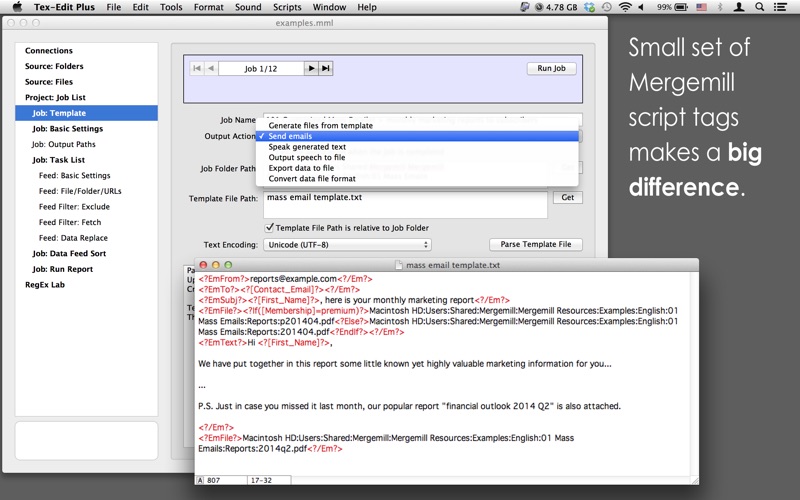800x500 pixels.
Task: Open the Edit menu
Action: point(140,7)
